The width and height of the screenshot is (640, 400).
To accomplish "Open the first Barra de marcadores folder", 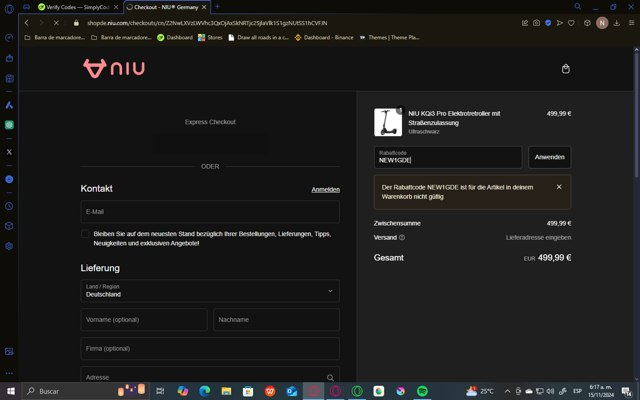I will pos(55,38).
